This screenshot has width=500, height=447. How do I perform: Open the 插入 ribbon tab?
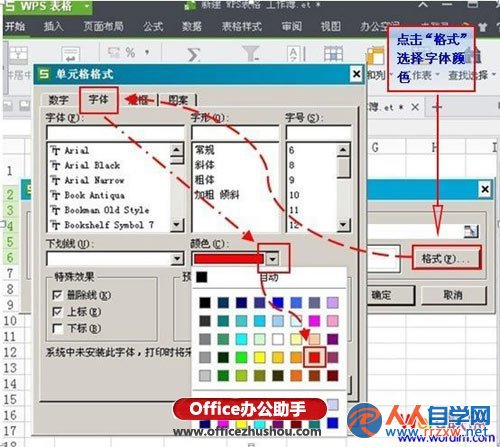[53, 26]
